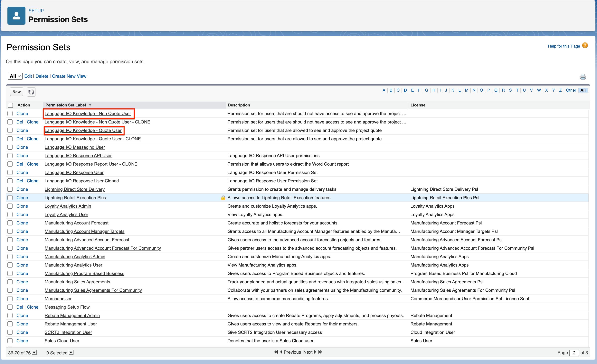Go to Previous page

(292, 352)
